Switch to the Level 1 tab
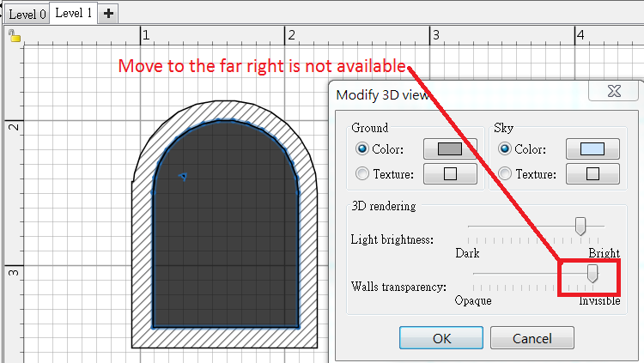Viewport: 644px width, 363px height. (x=74, y=14)
